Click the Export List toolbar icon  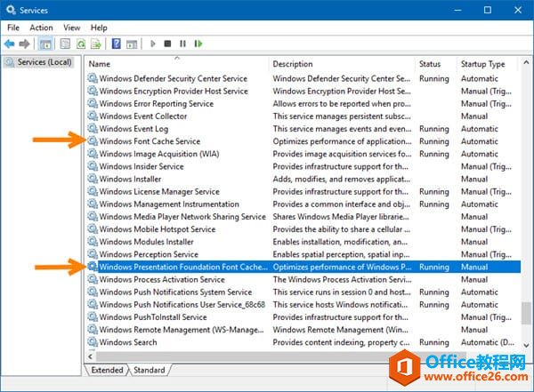click(96, 44)
